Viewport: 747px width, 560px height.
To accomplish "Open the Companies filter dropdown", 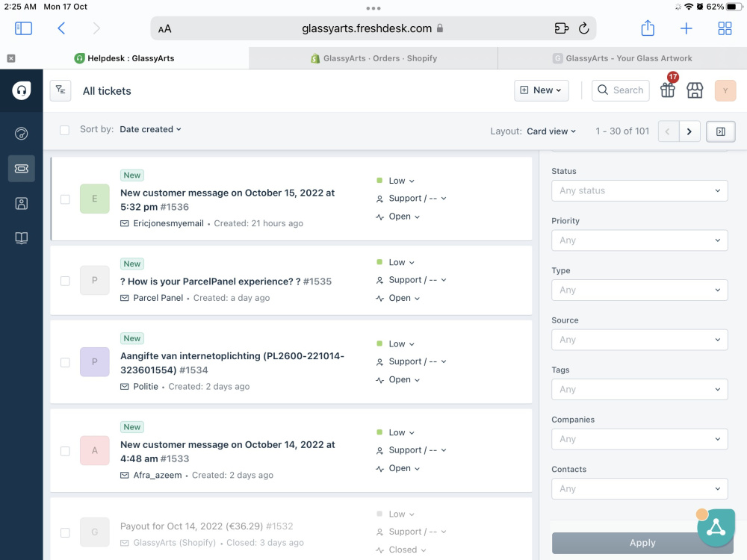I will pos(639,438).
